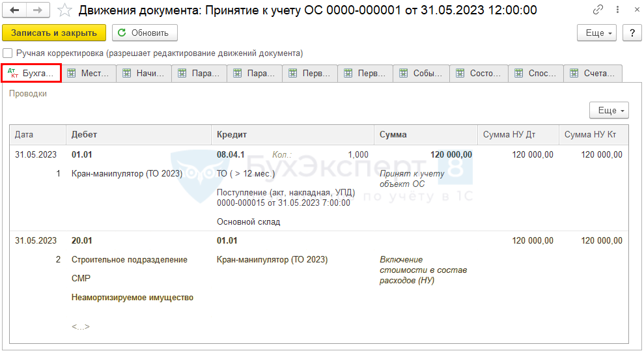The height and width of the screenshot is (353, 644).
Task: Add document to favorites with star icon
Action: tap(64, 10)
